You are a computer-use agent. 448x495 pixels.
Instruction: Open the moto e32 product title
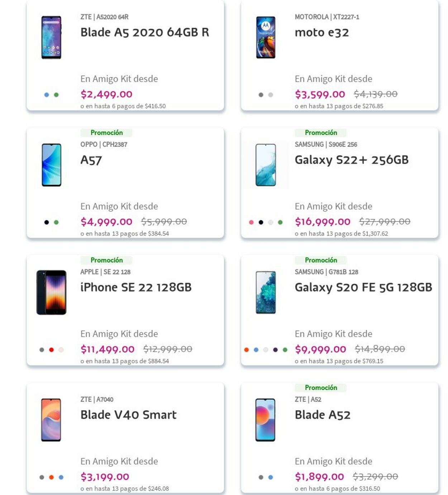pos(321,33)
